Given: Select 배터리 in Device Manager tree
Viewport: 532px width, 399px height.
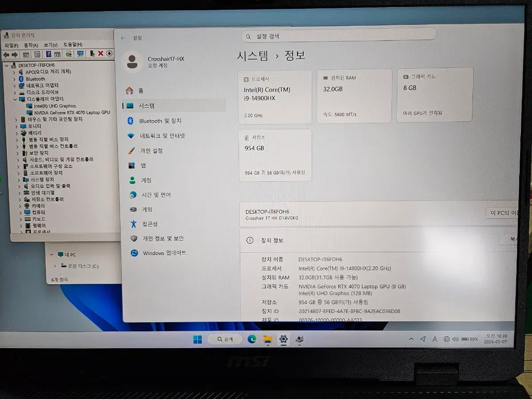Looking at the screenshot, I should [35, 133].
